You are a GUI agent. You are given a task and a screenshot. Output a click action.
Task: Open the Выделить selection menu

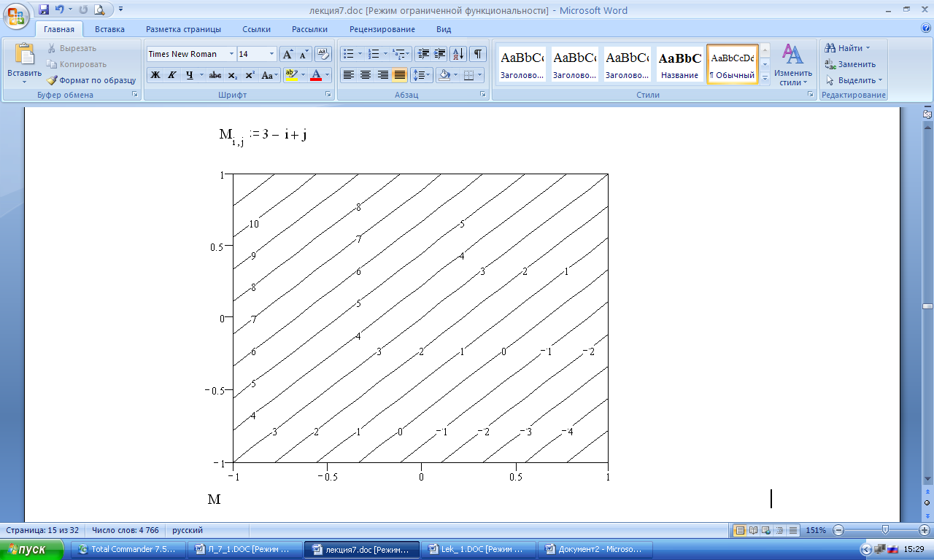(x=854, y=80)
